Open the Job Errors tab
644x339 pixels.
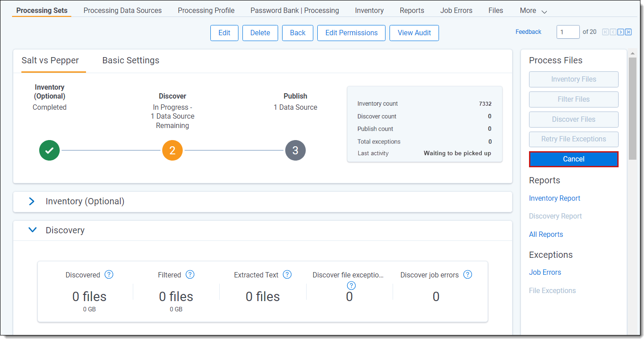(x=456, y=10)
